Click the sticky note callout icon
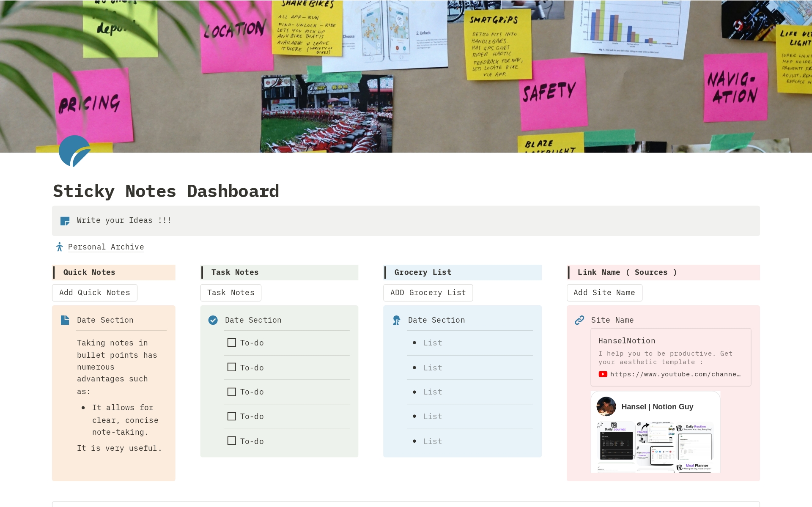 [x=65, y=221]
